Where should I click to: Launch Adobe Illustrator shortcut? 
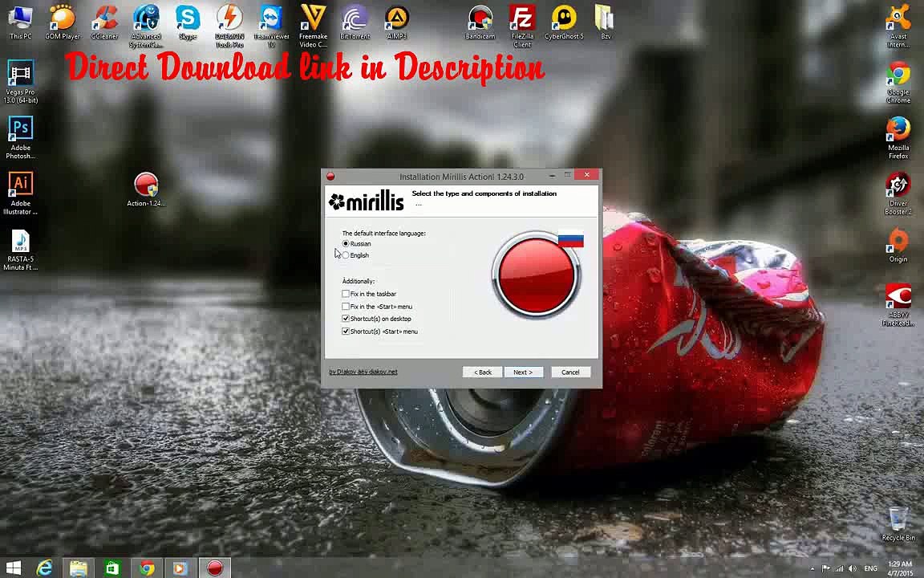pyautogui.click(x=21, y=193)
